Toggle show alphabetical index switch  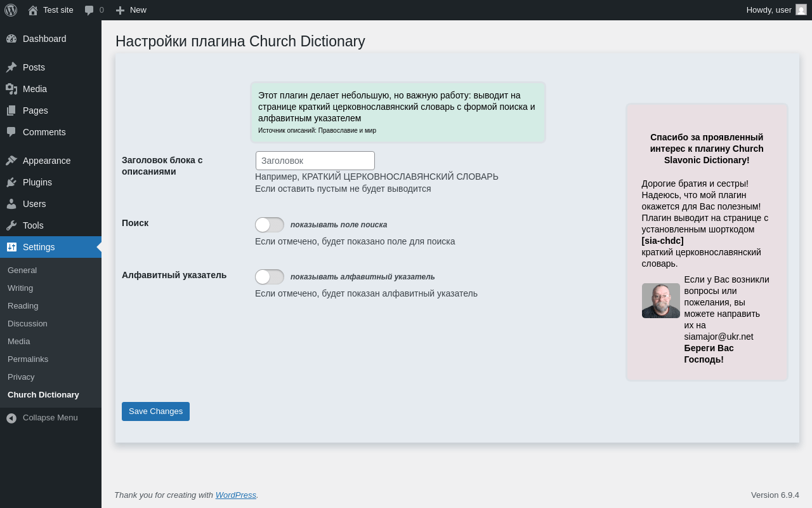click(x=270, y=277)
